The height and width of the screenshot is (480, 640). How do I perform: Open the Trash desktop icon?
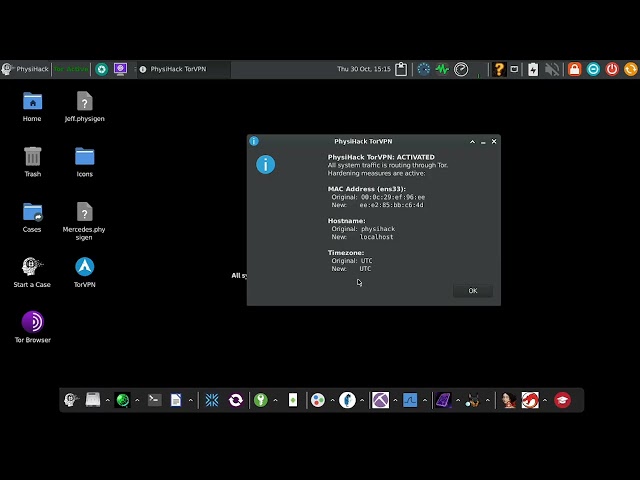tap(32, 162)
